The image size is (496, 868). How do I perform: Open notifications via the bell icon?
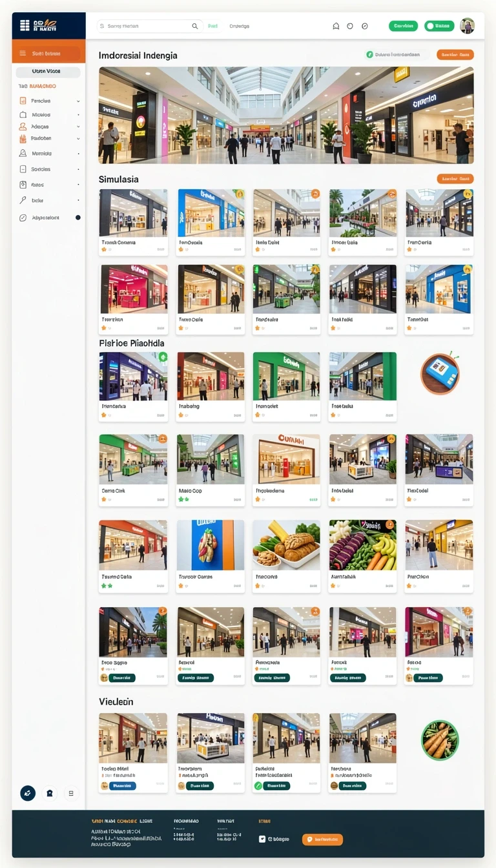[336, 26]
